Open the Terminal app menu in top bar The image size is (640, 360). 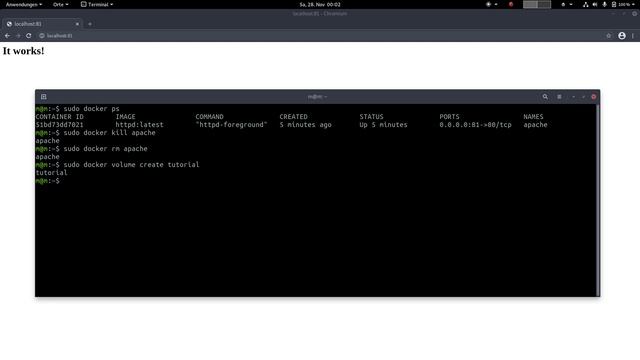click(97, 4)
